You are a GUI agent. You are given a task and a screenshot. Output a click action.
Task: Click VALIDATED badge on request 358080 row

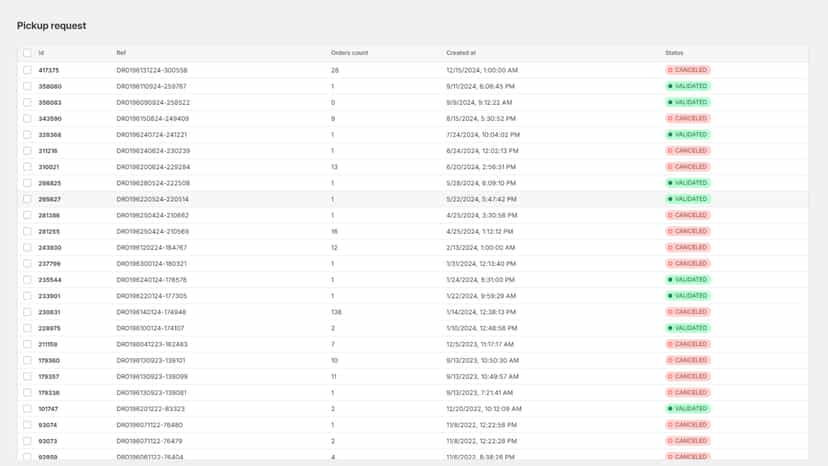pyautogui.click(x=688, y=86)
